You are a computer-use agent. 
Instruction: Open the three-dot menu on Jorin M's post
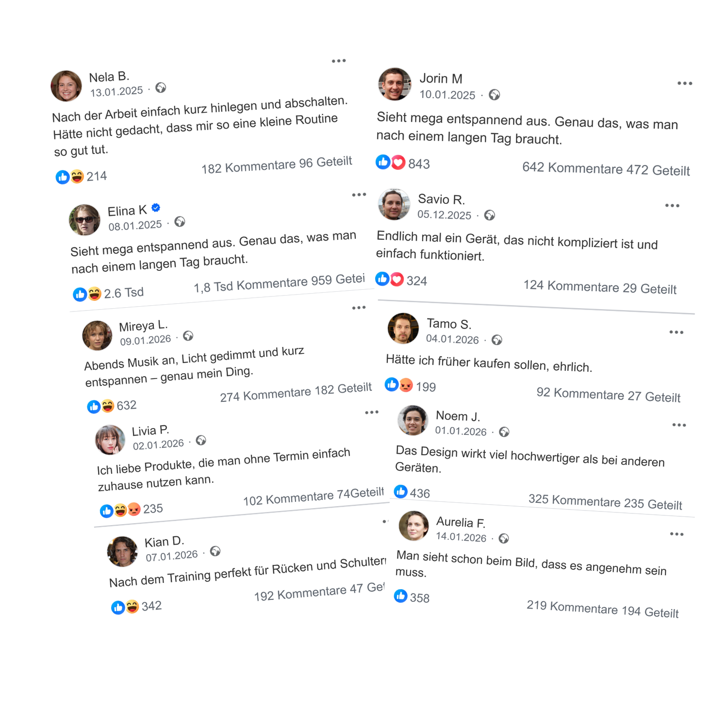(x=685, y=83)
